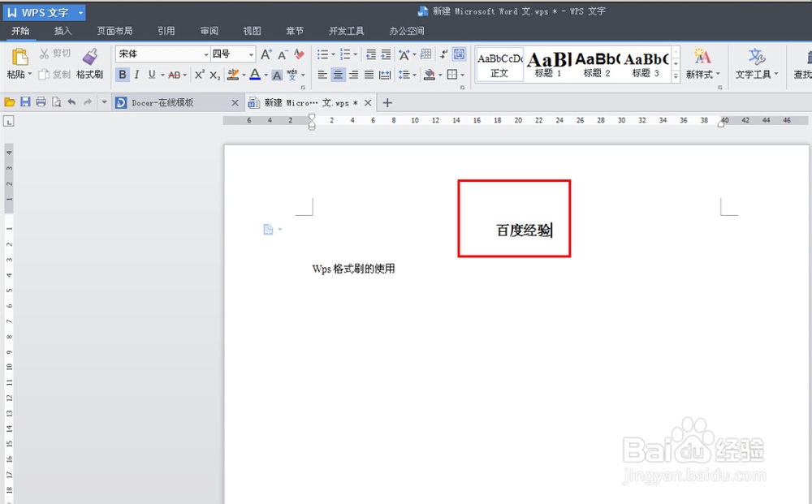Switch to the 视图 (View) tab
This screenshot has width=812, height=504.
(253, 31)
